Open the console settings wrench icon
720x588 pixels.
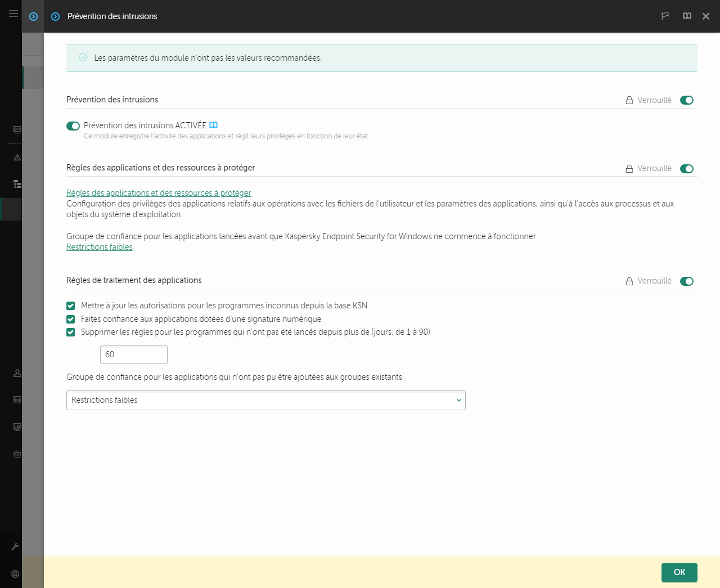(17, 546)
